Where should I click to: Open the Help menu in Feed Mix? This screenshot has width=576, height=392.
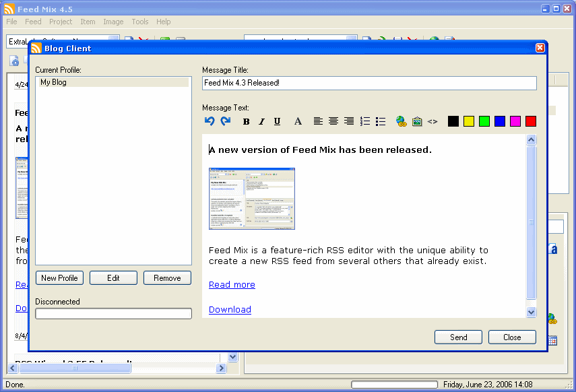(x=164, y=22)
